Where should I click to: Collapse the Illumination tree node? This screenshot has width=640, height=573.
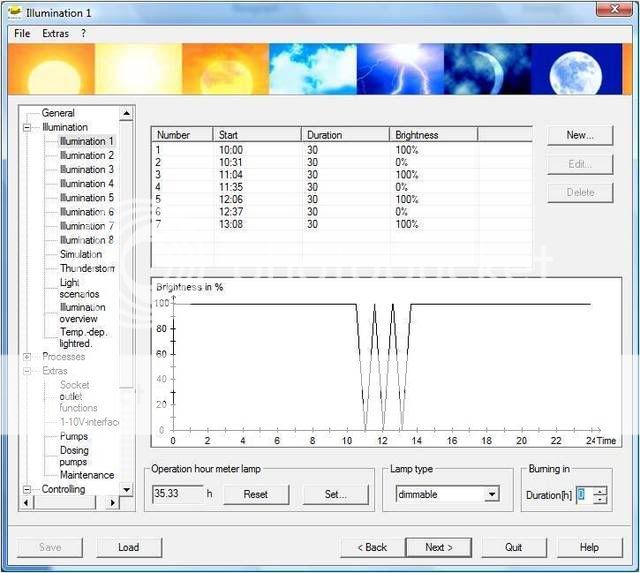click(27, 128)
